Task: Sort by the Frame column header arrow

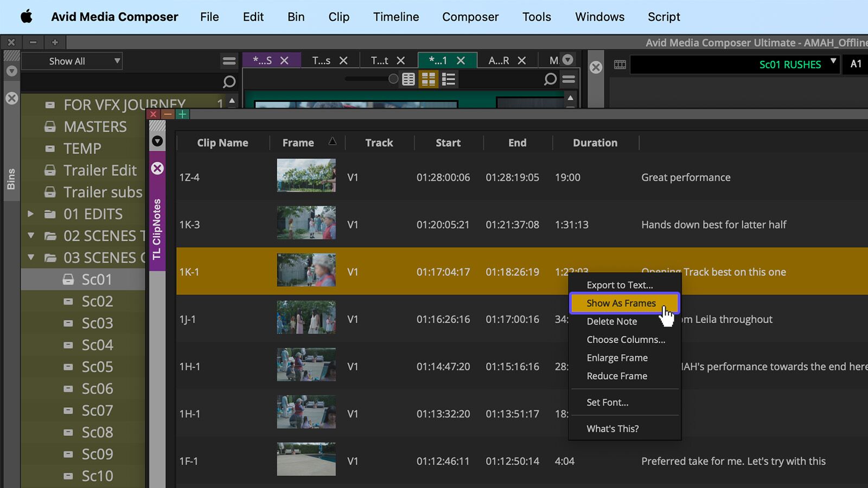Action: (333, 142)
